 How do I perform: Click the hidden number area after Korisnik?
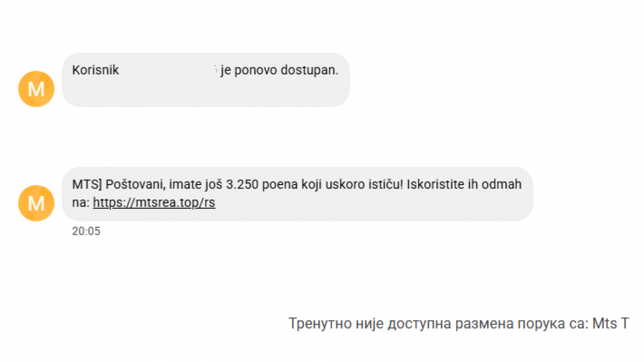[x=169, y=70]
